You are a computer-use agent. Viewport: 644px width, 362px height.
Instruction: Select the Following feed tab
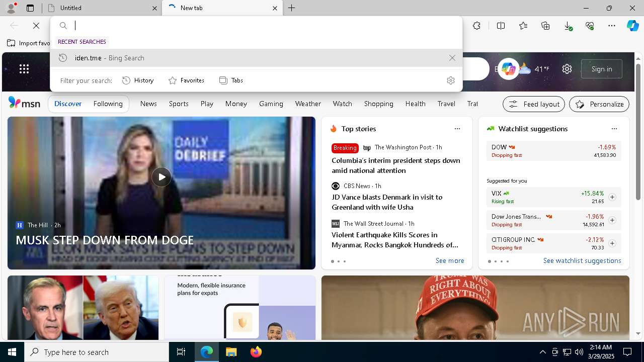108,104
